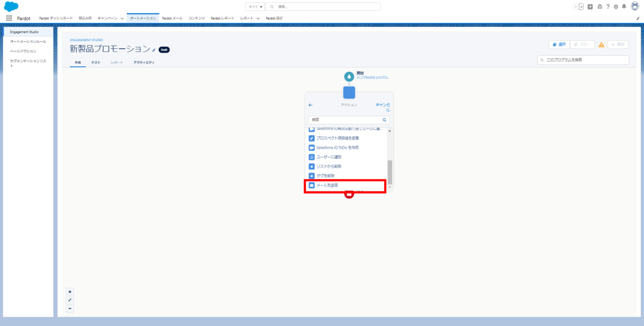Click the 選択 button
644x326 pixels.
click(x=558, y=45)
